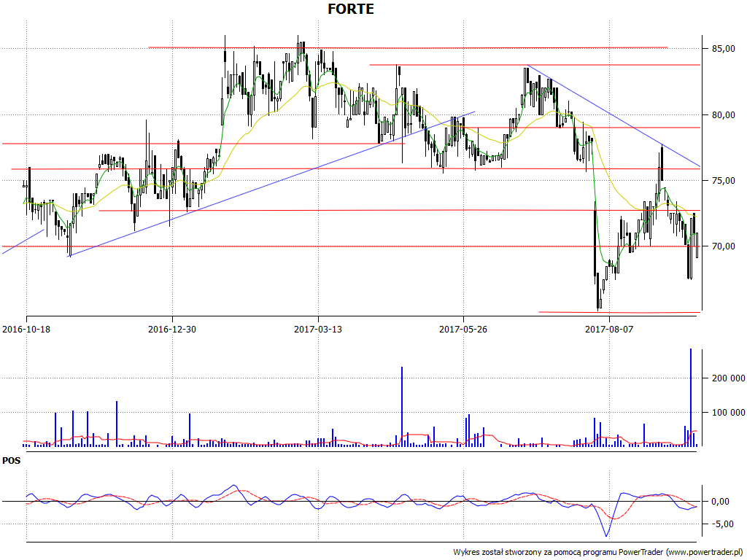
Task: Click the tallest volume bar at far right
Action: click(691, 397)
